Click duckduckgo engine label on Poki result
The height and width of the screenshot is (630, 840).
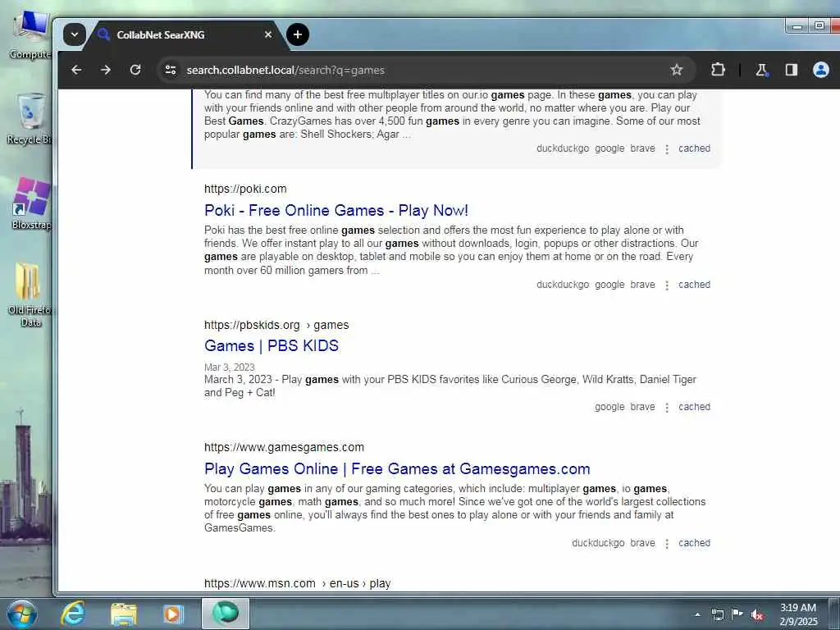tap(563, 285)
